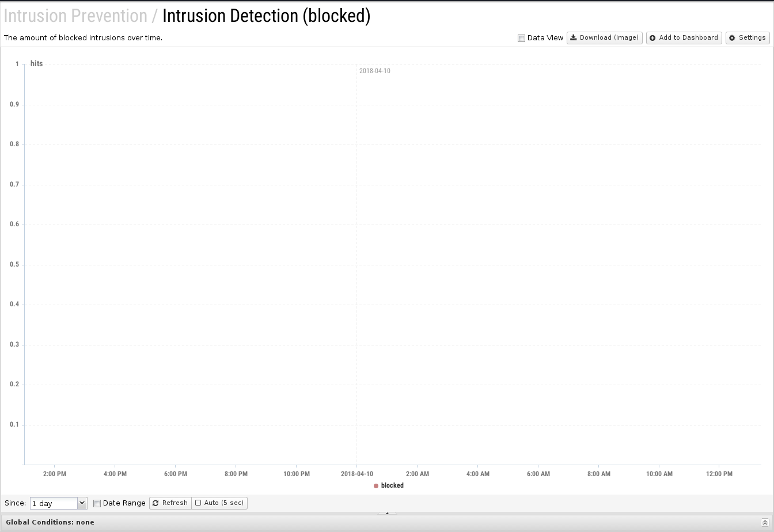
Task: Toggle the blocked series legend label
Action: click(392, 485)
